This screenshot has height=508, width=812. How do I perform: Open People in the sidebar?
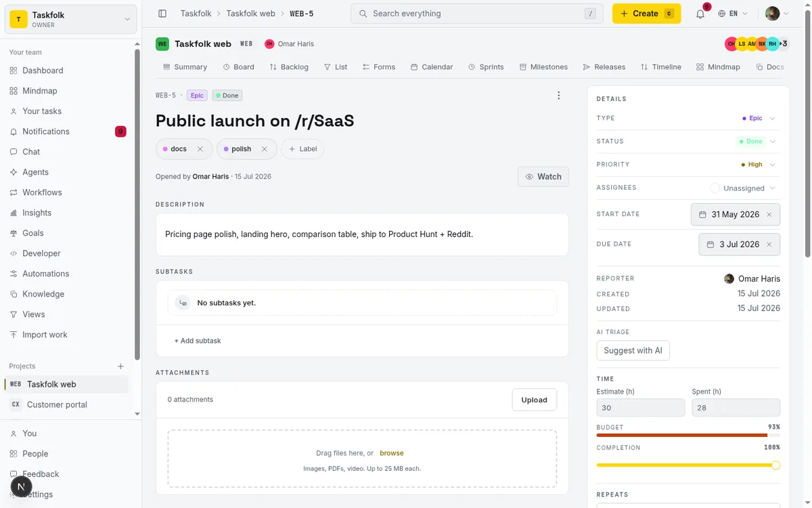tap(66, 454)
